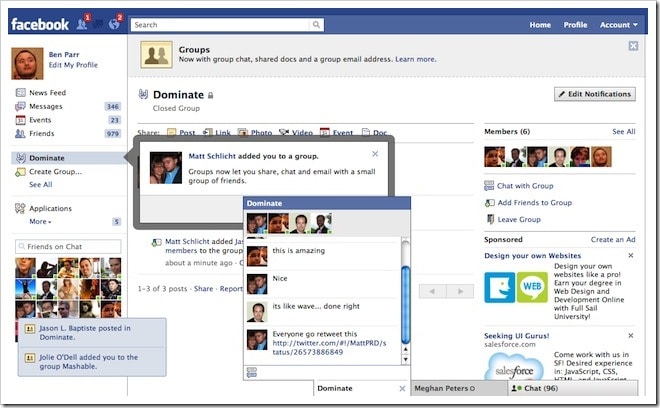Screen dimensions: 660x408
Task: Click the group lock icon next to Dominate
Action: pos(210,96)
